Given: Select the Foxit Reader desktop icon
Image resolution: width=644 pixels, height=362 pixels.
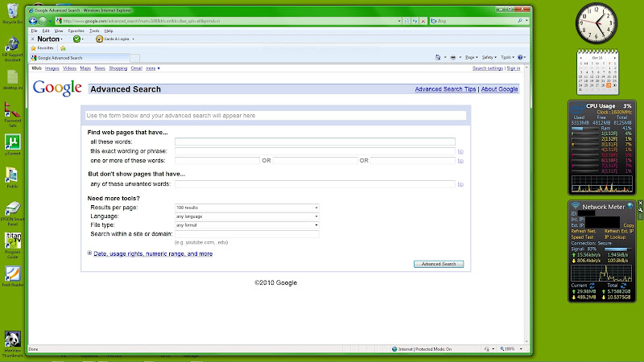Looking at the screenshot, I should click(12, 276).
